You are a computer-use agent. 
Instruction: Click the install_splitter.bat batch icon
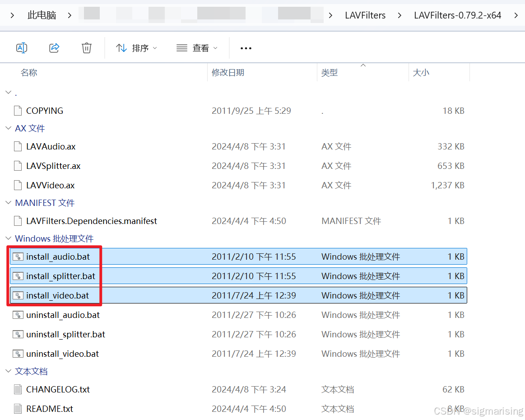[x=18, y=276]
